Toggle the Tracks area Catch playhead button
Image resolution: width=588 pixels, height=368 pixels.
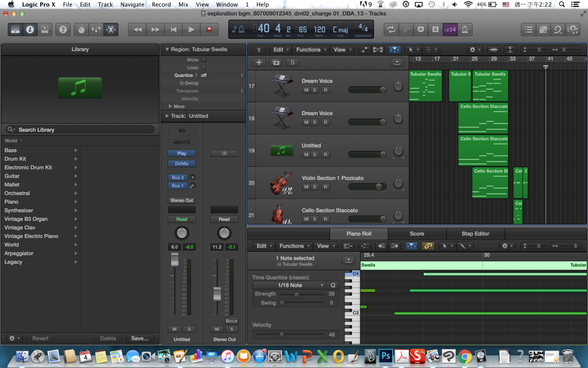point(394,49)
